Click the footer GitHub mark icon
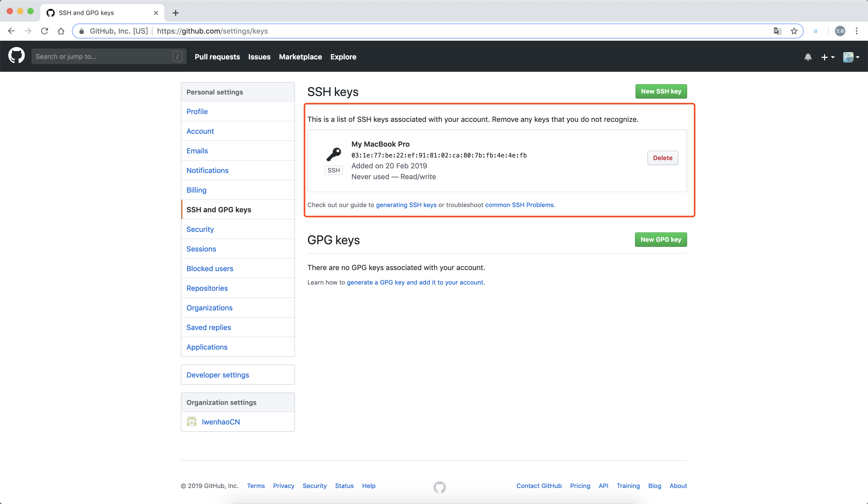The height and width of the screenshot is (504, 868). (439, 487)
